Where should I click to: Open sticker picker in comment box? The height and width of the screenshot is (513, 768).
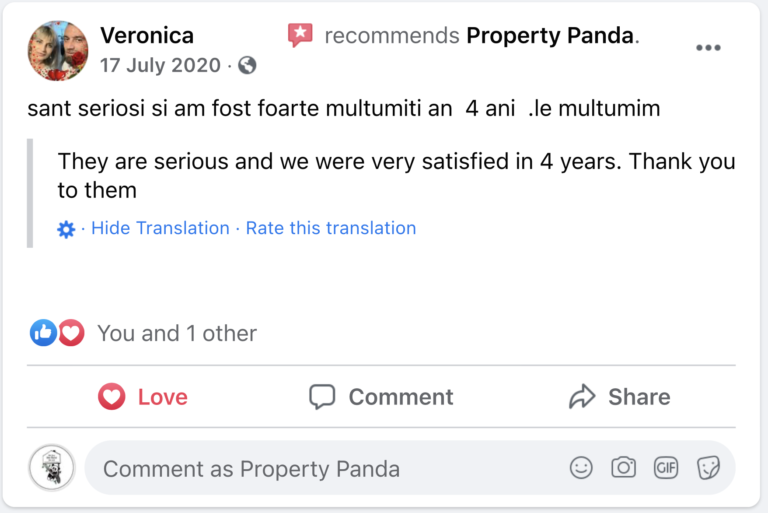point(709,468)
